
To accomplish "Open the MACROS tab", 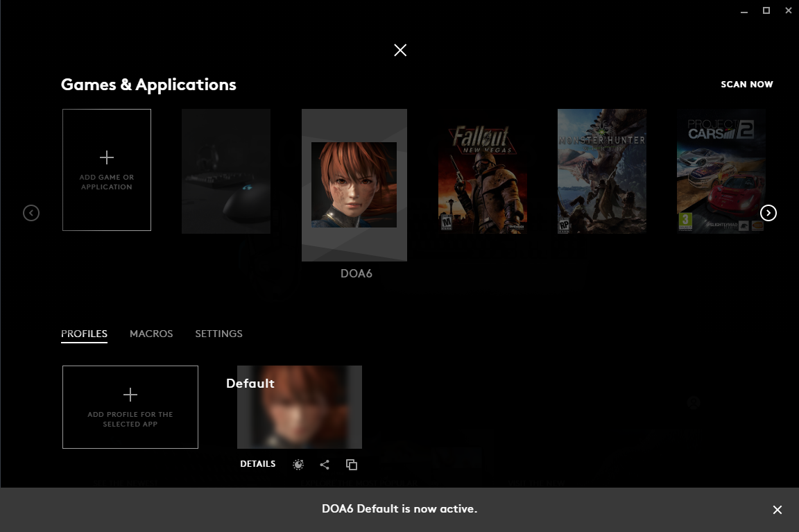I will point(151,334).
